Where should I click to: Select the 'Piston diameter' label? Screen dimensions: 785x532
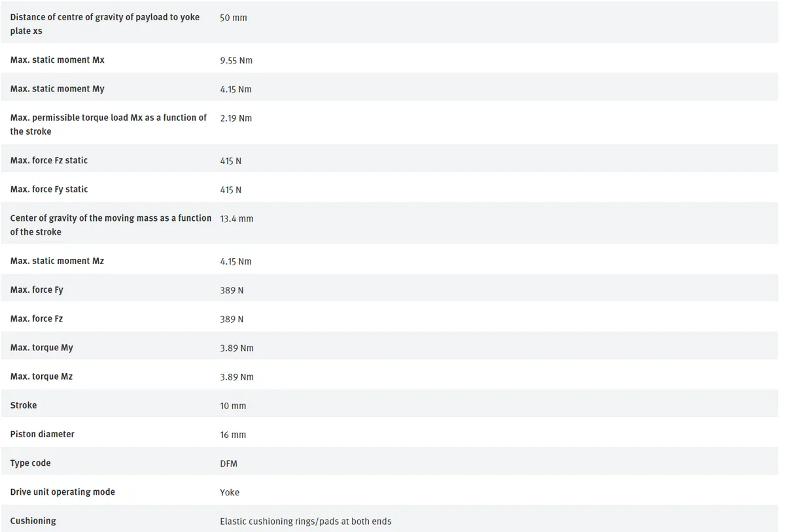42,434
